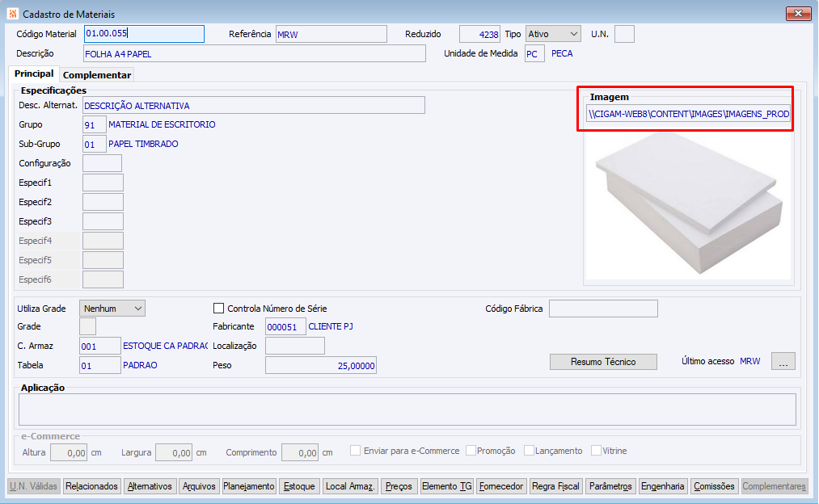Image resolution: width=819 pixels, height=504 pixels.
Task: Switch to the Principal tab
Action: (x=34, y=73)
